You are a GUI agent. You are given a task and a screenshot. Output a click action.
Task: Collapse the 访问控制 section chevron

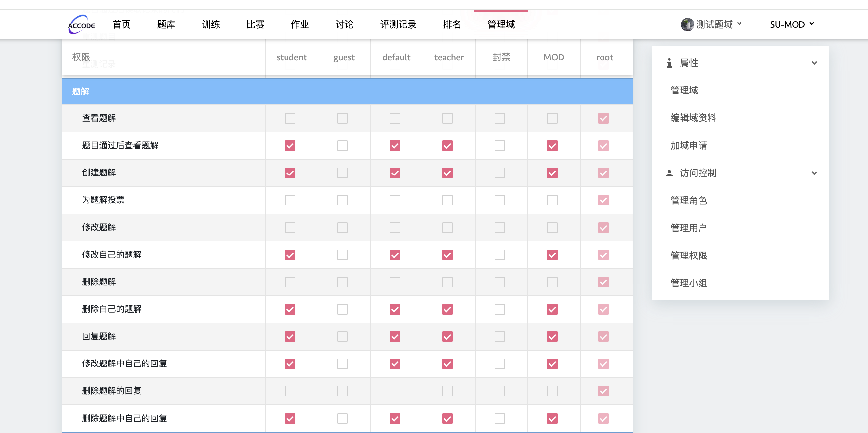click(814, 173)
